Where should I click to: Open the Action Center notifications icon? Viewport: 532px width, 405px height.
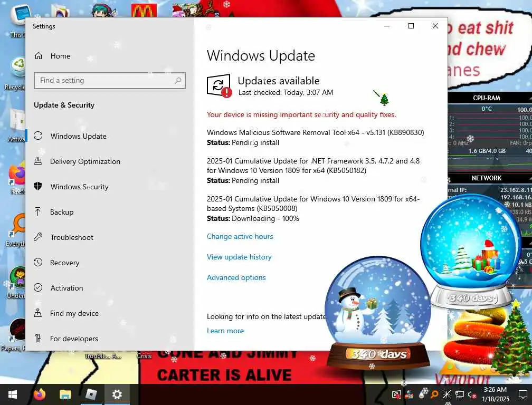pos(523,394)
